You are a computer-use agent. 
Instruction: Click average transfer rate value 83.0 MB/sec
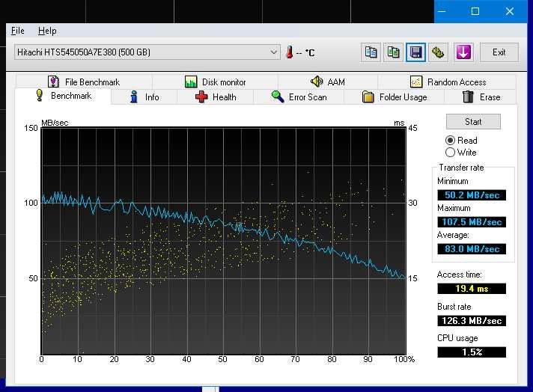[472, 249]
